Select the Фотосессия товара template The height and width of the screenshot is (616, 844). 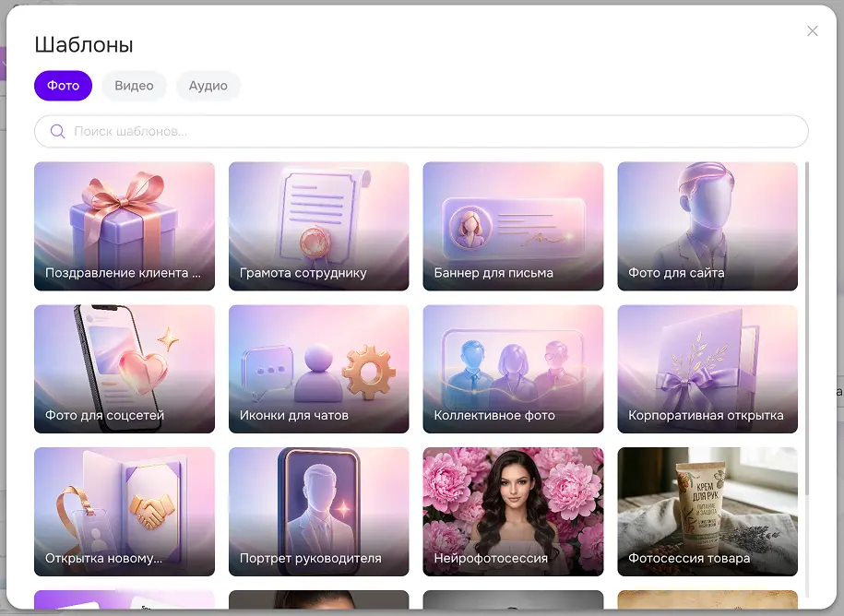coord(707,512)
